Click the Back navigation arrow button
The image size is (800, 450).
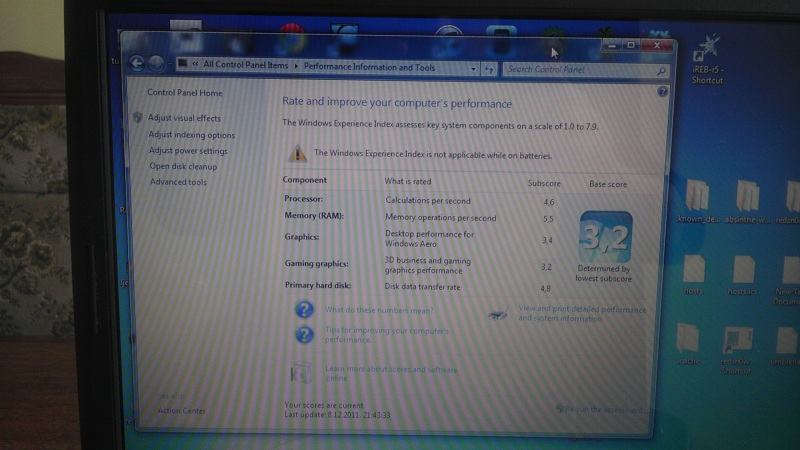[137, 63]
